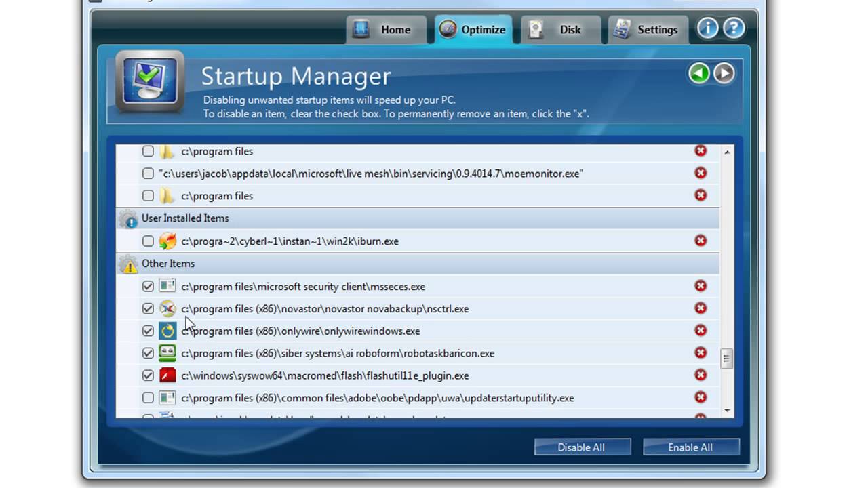Screen dimensions: 868x488
Task: Remove onlywirewindows.exe entry with red x
Action: coord(701,331)
